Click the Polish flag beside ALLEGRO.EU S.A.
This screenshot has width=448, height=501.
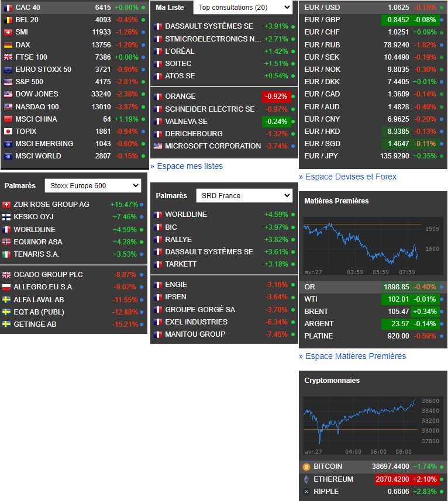tap(6, 287)
